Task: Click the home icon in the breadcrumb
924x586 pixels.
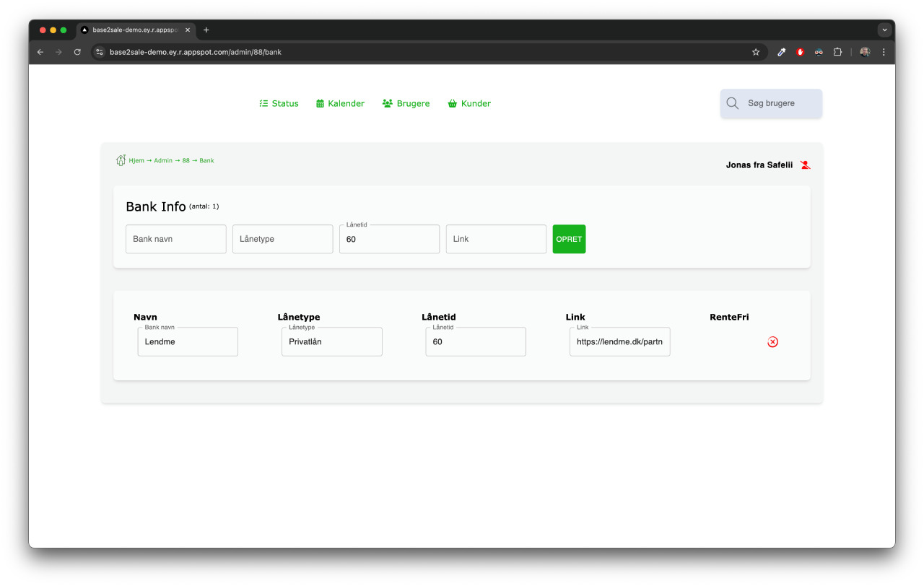Action: point(121,160)
